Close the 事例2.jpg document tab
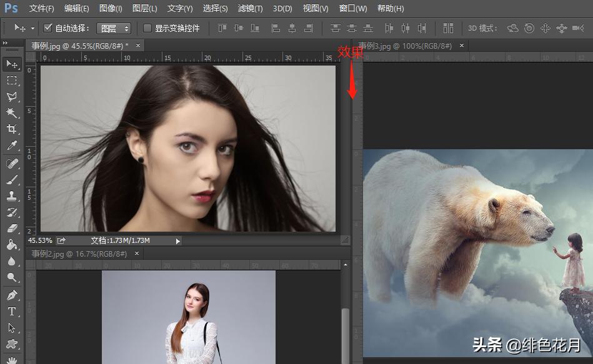 [x=137, y=253]
